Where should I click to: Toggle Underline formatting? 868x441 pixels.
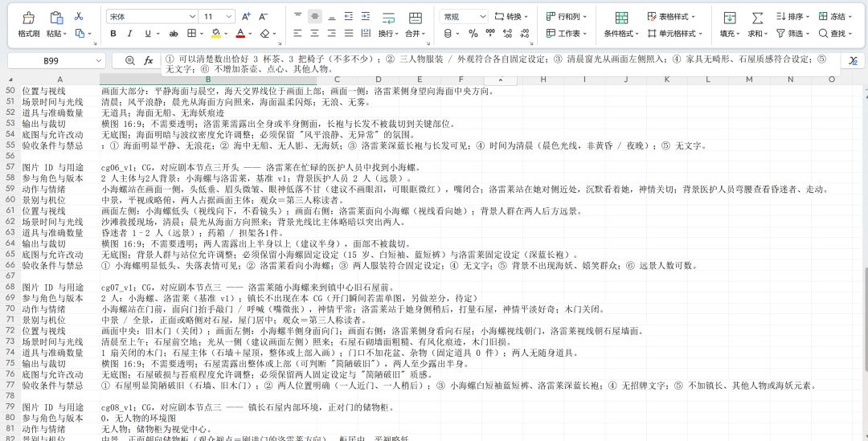[148, 34]
